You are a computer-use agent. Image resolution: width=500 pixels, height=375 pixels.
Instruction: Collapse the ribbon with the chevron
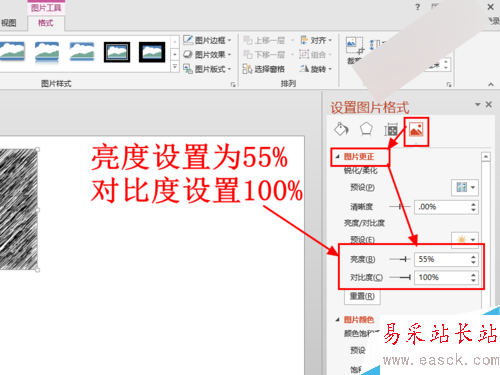coord(491,84)
